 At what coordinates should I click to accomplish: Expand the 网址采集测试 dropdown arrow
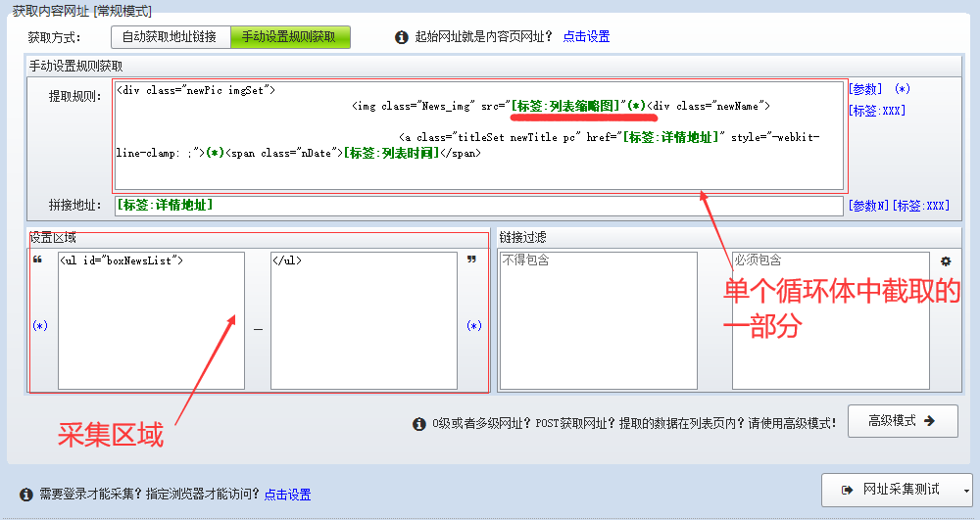[x=967, y=489]
